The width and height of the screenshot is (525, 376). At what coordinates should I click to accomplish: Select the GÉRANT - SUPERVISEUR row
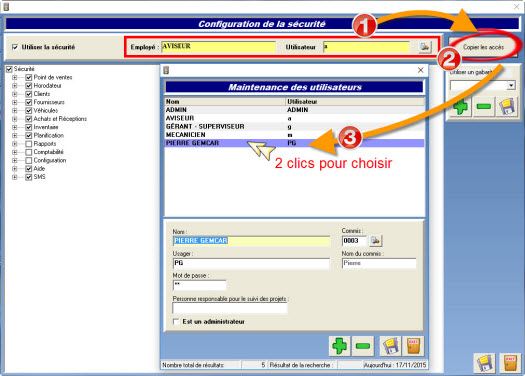tap(295, 127)
